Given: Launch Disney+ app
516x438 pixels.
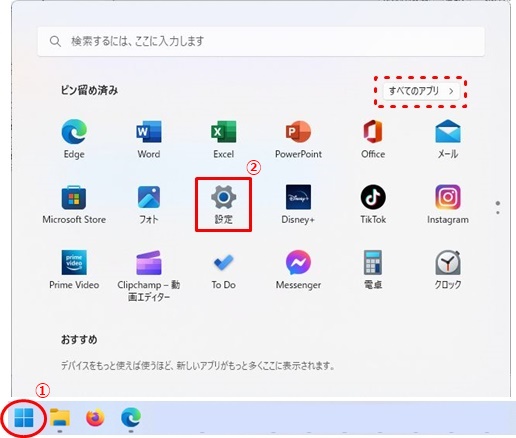Looking at the screenshot, I should pyautogui.click(x=298, y=204).
